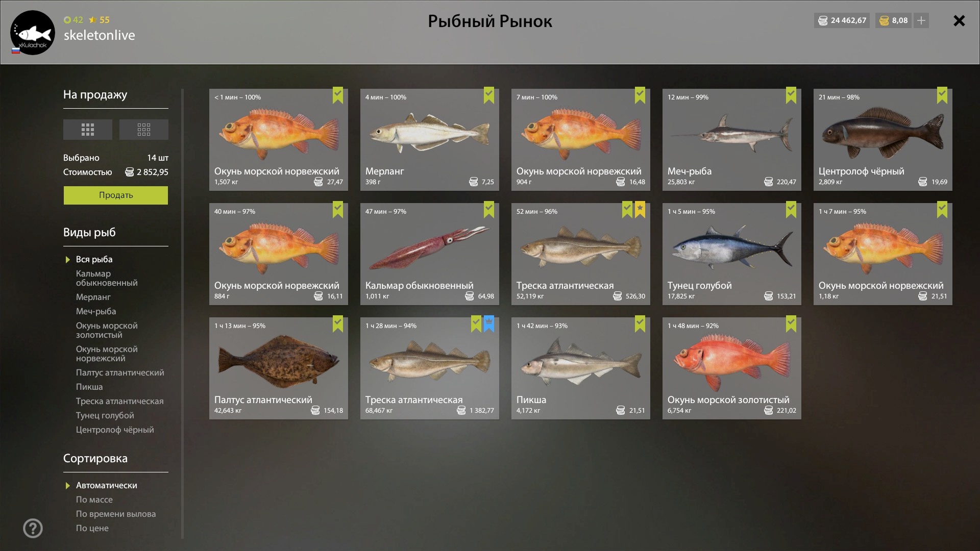
Task: Filter list by Кальмар обыкновенный
Action: (x=107, y=278)
